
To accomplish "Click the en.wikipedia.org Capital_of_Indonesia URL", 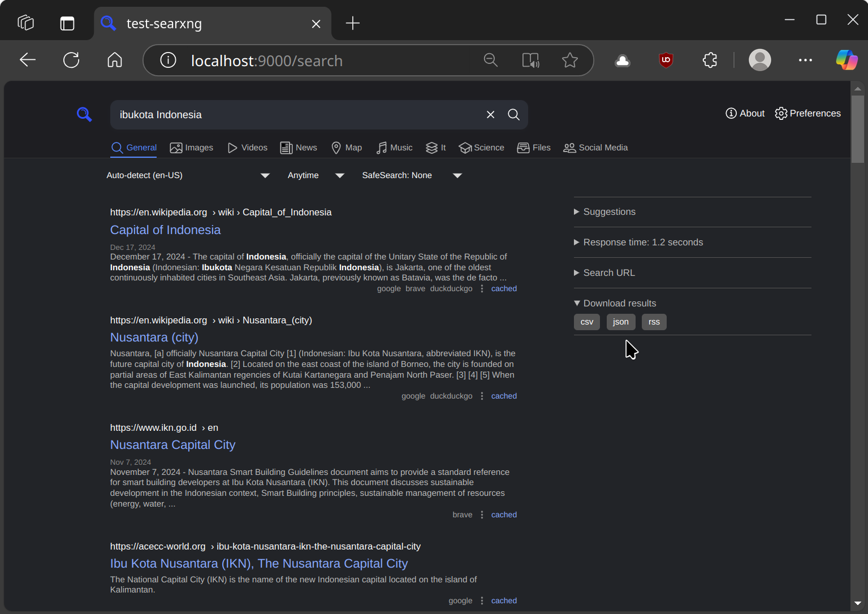I will [221, 213].
